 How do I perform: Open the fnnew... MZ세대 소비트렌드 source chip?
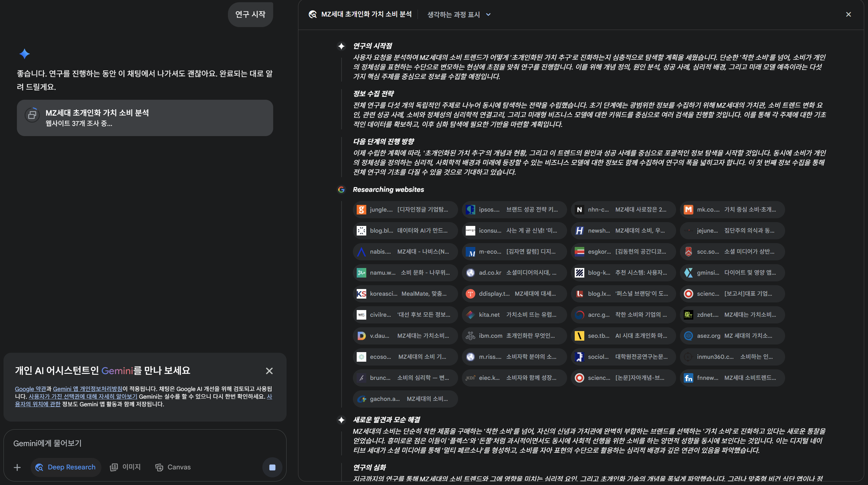pos(732,378)
